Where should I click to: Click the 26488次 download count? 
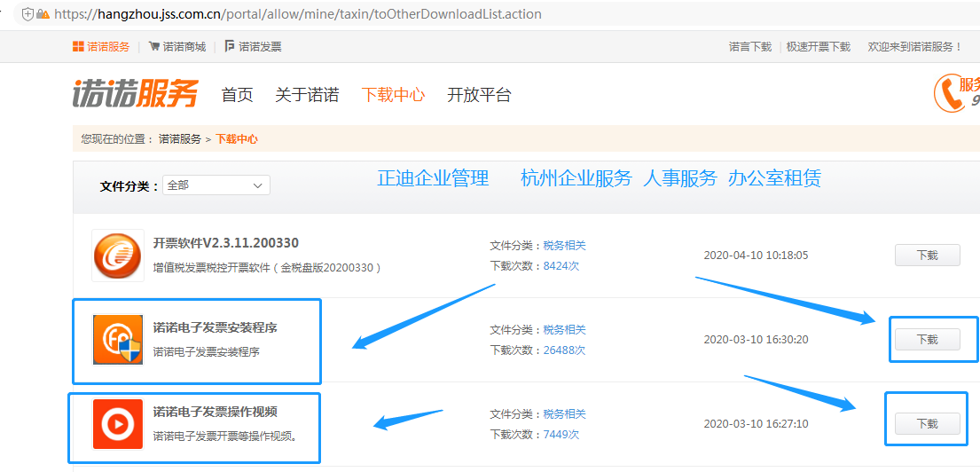click(564, 350)
